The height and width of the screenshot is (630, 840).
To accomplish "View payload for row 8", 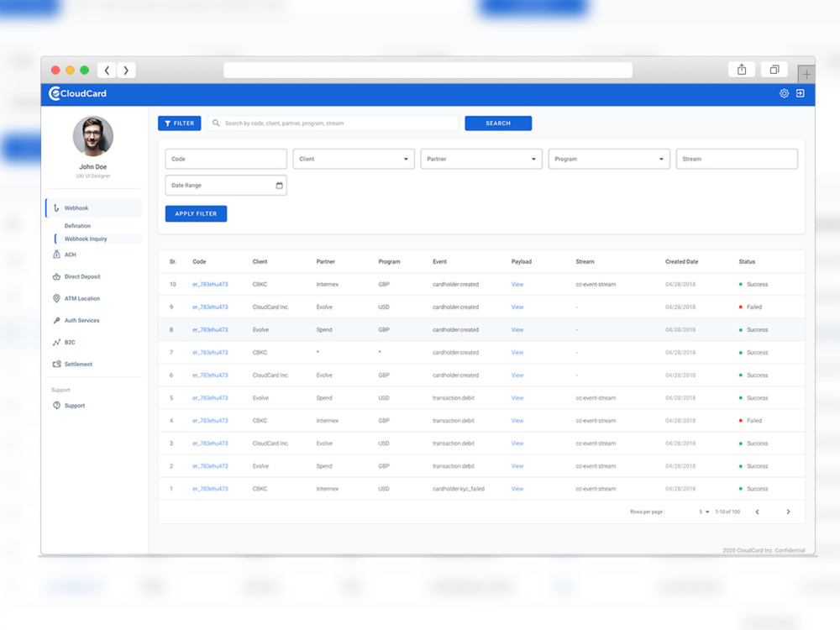I will point(517,330).
